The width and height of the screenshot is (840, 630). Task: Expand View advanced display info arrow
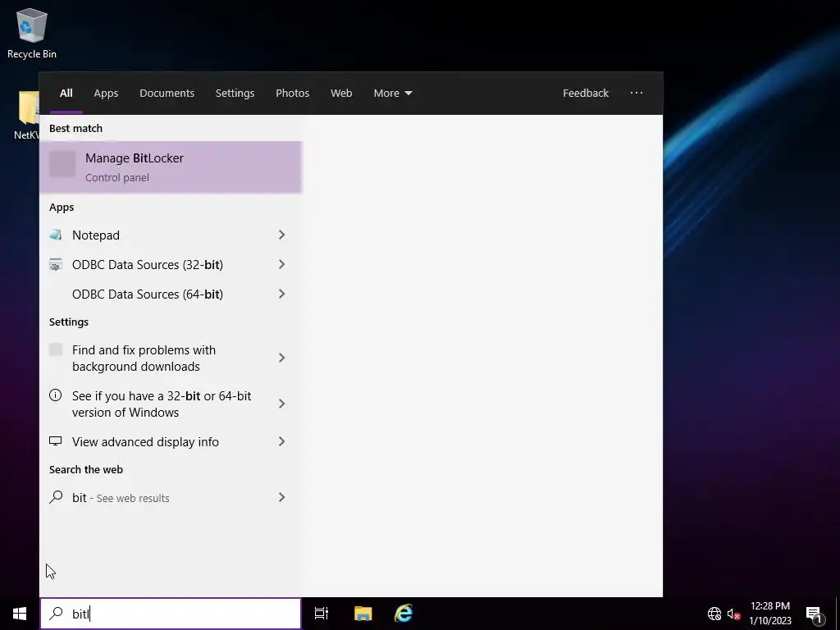click(x=282, y=441)
